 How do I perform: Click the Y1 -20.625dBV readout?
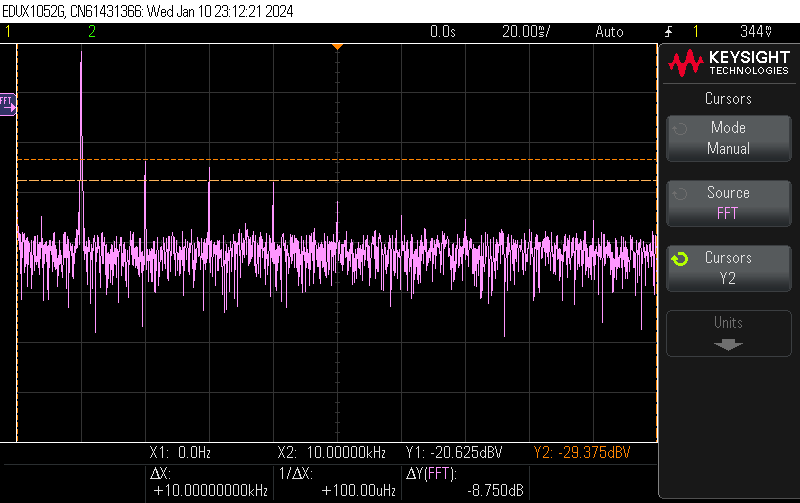(x=454, y=452)
